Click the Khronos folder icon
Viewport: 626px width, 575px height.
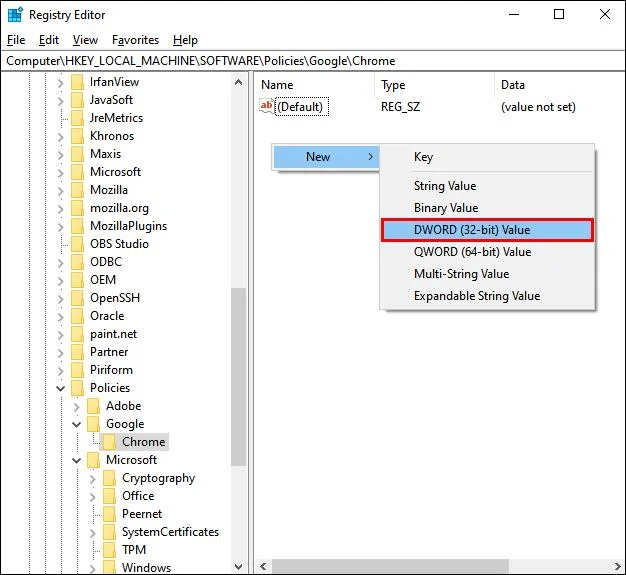tap(77, 136)
